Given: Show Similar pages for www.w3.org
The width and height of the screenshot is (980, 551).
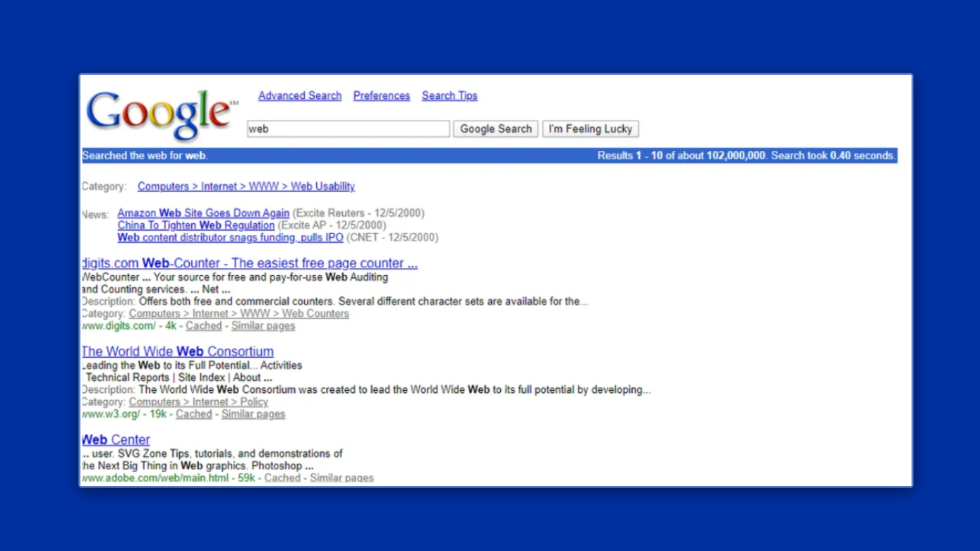Looking at the screenshot, I should tap(253, 414).
